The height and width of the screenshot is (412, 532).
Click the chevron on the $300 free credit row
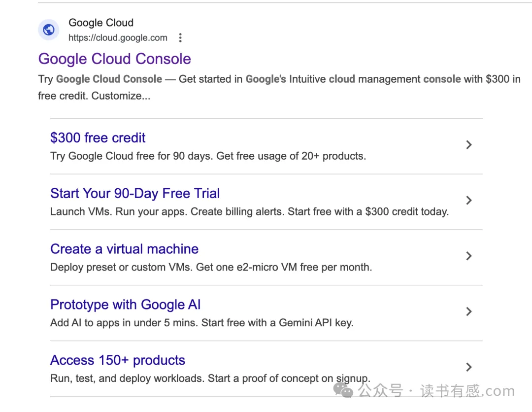tap(469, 145)
